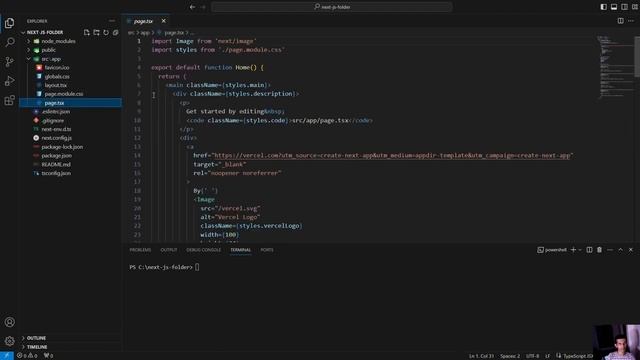This screenshot has width=640, height=360.
Task: Click the New Folder icon in explorer
Action: 96,32
